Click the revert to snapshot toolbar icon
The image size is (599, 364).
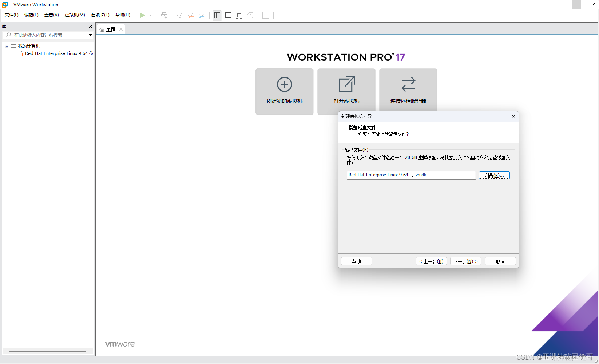tap(191, 15)
